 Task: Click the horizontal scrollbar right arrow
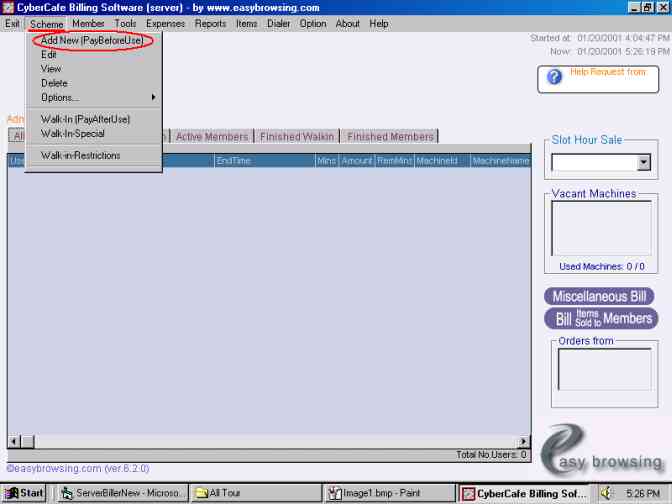coord(523,441)
